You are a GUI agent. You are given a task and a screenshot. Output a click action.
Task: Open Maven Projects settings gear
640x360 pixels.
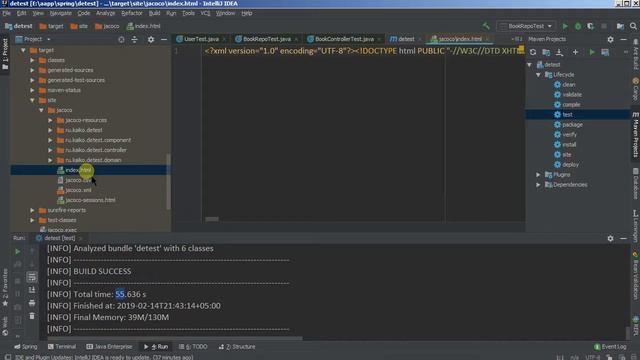tap(610, 39)
